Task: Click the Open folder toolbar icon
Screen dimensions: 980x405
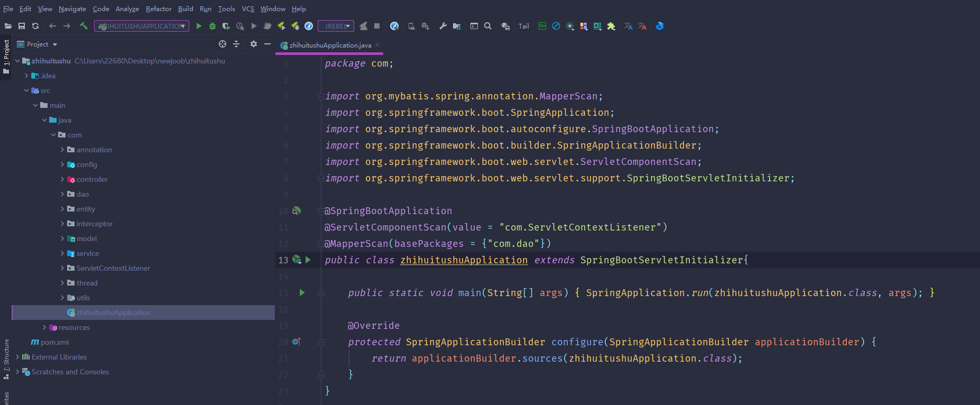Action: click(8, 26)
